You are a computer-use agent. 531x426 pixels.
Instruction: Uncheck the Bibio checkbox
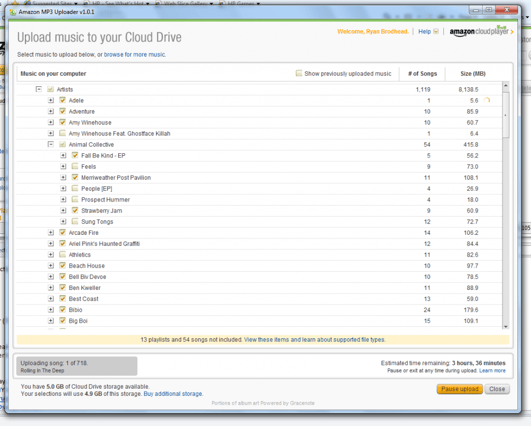point(62,310)
